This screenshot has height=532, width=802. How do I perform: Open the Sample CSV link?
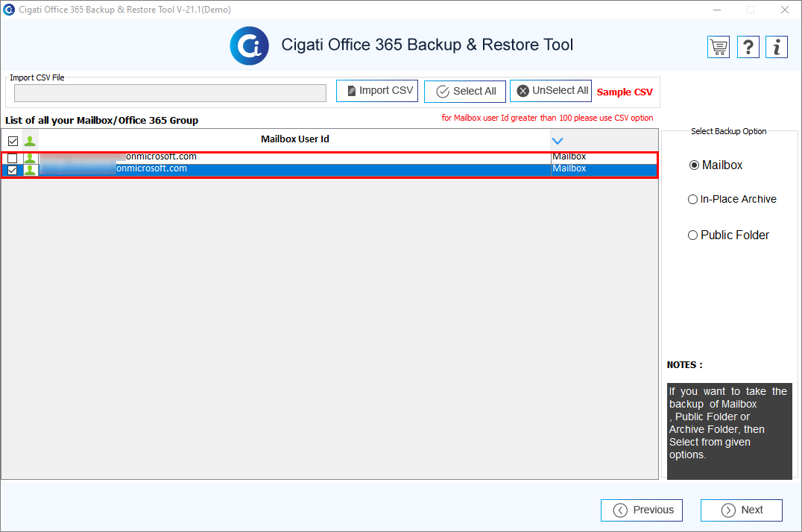[625, 92]
